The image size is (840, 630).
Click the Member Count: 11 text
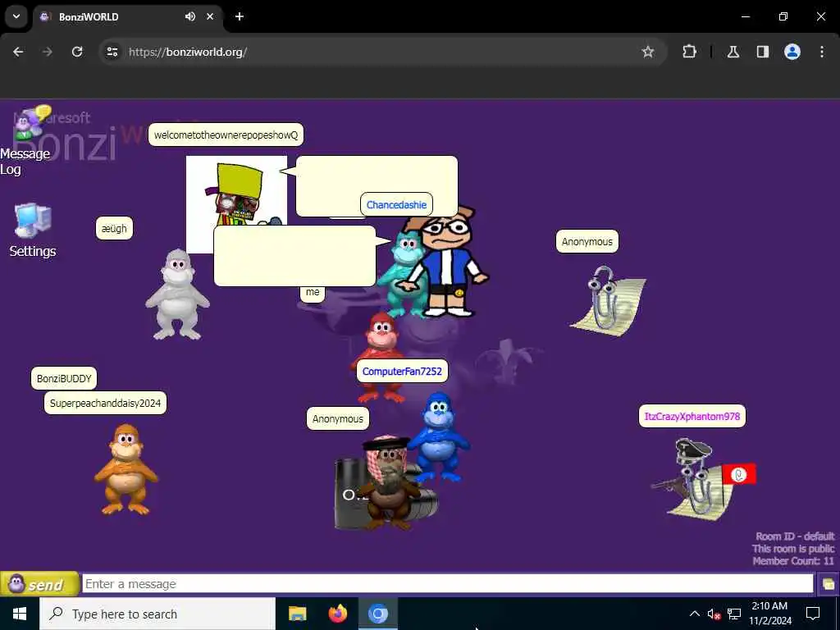coord(793,561)
